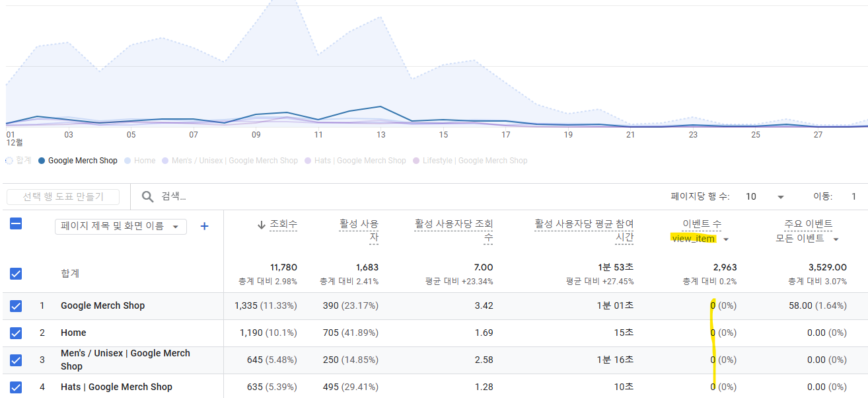Viewport: 868px width, 398px height.
Task: Click 58.00 (1.64%) key events cell
Action: click(x=817, y=305)
